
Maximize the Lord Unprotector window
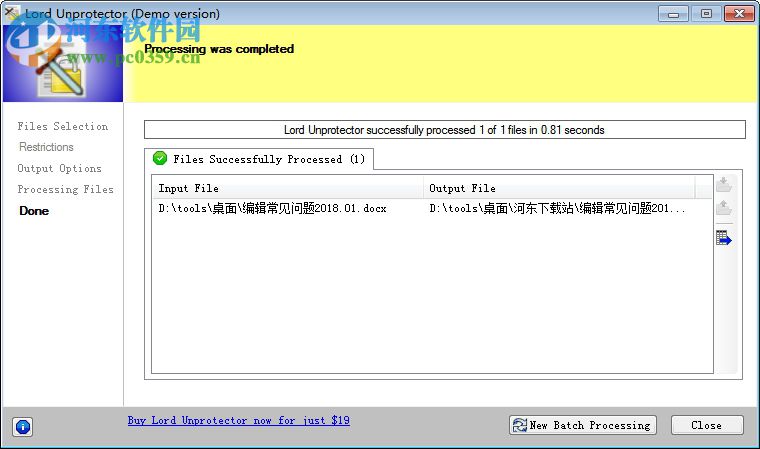pyautogui.click(x=706, y=14)
